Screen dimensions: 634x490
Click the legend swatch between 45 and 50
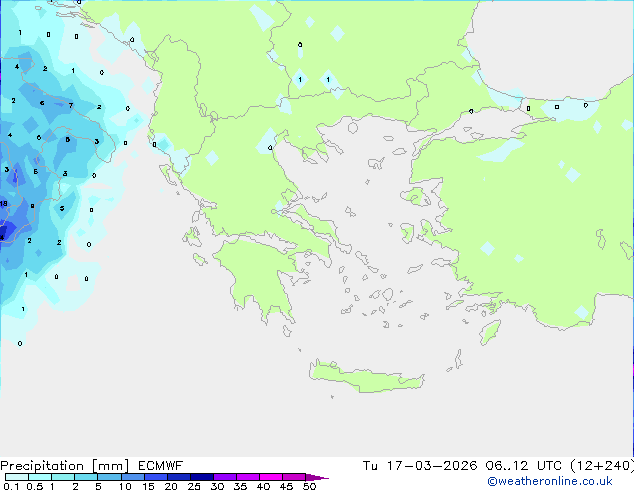[x=294, y=477]
